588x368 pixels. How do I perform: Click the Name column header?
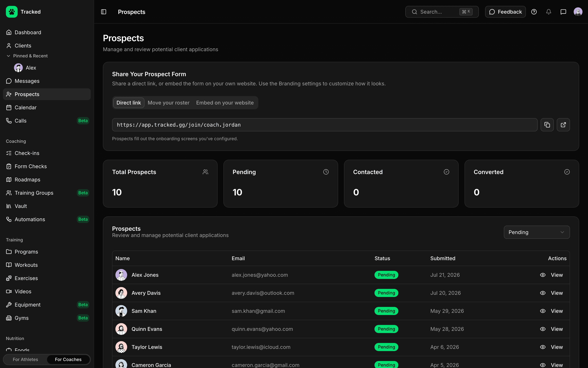[x=122, y=259]
